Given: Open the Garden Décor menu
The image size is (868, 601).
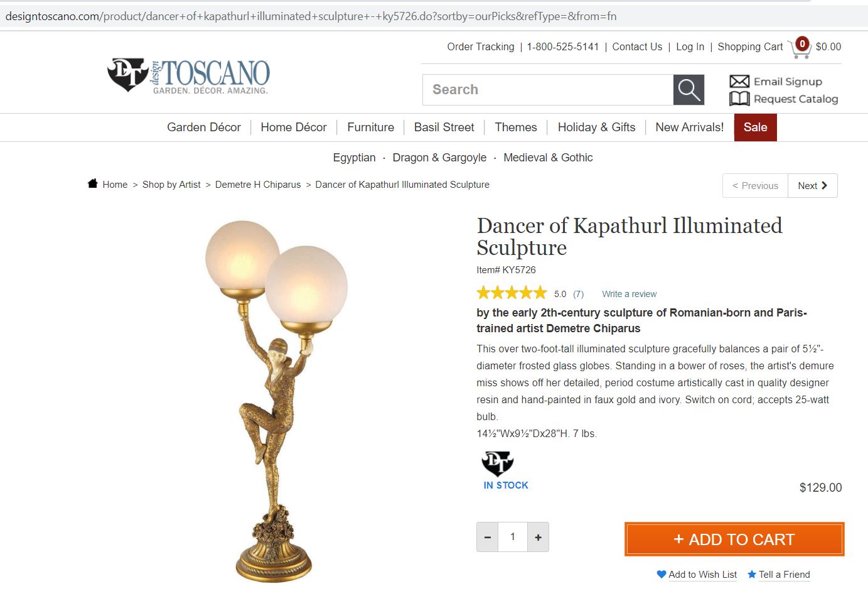Looking at the screenshot, I should [204, 127].
